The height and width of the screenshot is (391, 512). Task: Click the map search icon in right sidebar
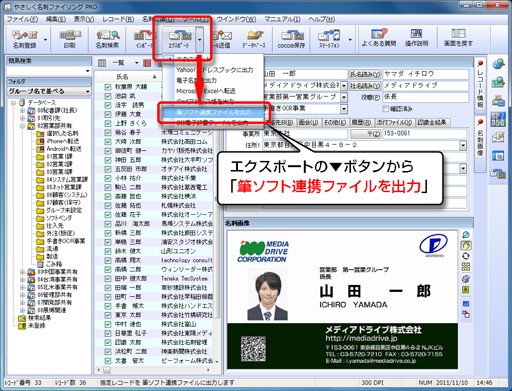[x=498, y=82]
